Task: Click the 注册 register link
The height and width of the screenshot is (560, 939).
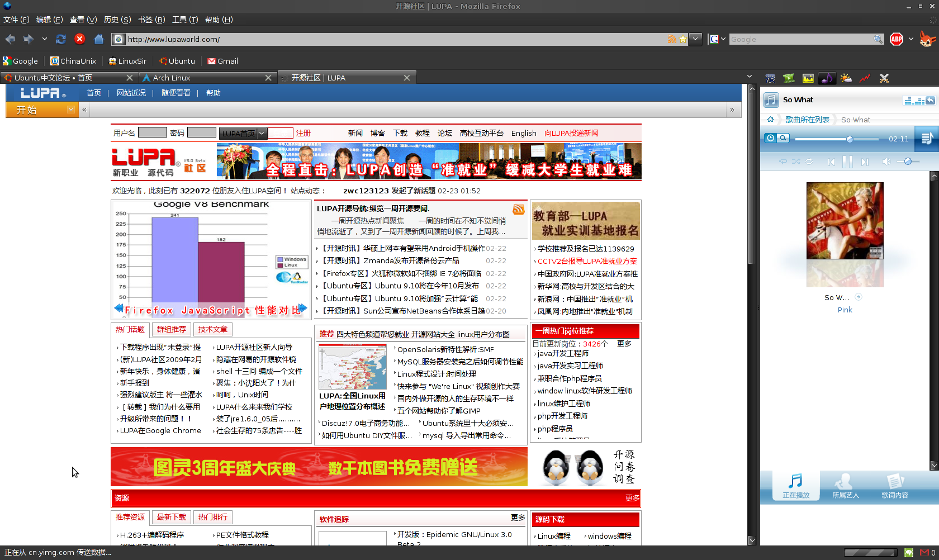Action: click(303, 133)
